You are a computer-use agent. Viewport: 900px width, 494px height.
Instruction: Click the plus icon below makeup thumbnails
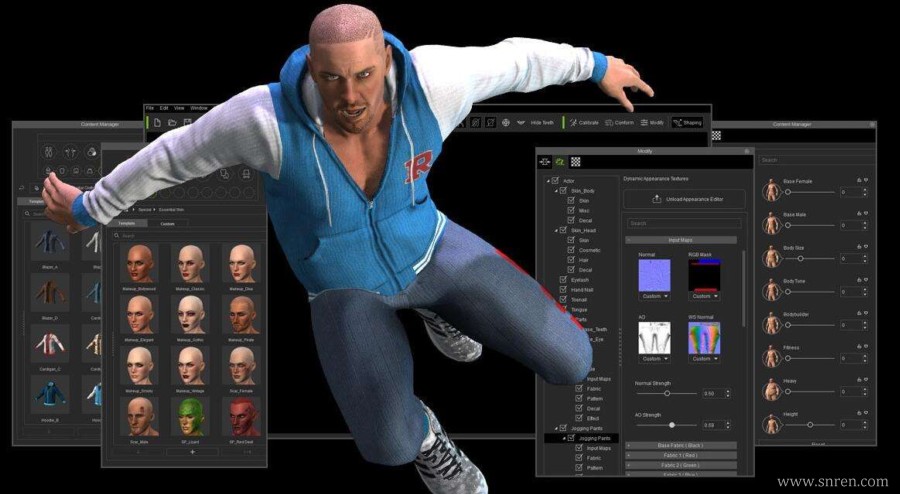click(x=192, y=452)
